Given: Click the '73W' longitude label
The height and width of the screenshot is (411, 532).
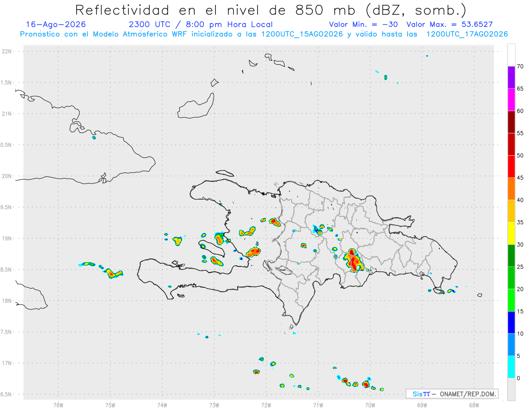Looking at the screenshot, I should point(214,405).
